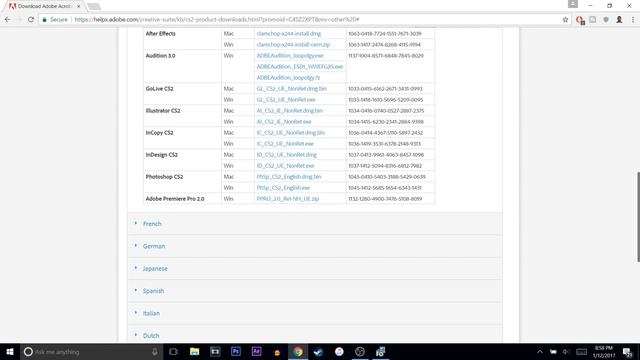Download the Audition .7z file
The image size is (640, 360).
point(288,78)
